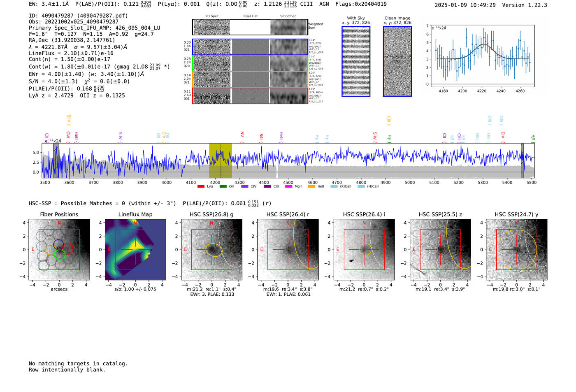
Task: Select the green-bordered fiber 2D spectrum row
Action: [250, 63]
